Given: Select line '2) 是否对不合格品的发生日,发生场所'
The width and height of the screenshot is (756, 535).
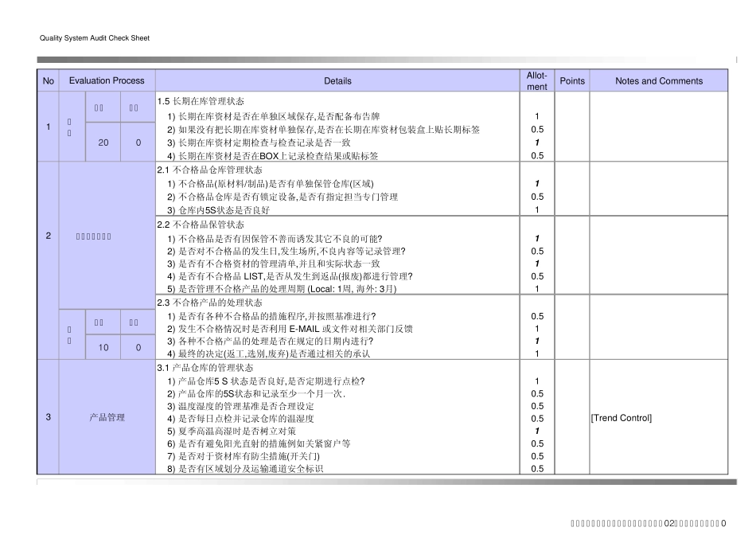Looking at the screenshot, I should [x=286, y=252].
